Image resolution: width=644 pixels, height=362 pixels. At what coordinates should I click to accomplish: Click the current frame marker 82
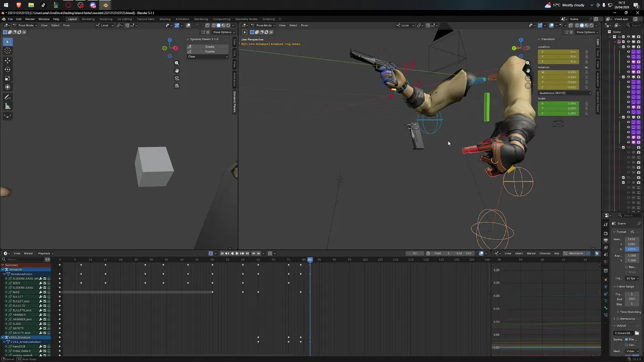point(310,259)
